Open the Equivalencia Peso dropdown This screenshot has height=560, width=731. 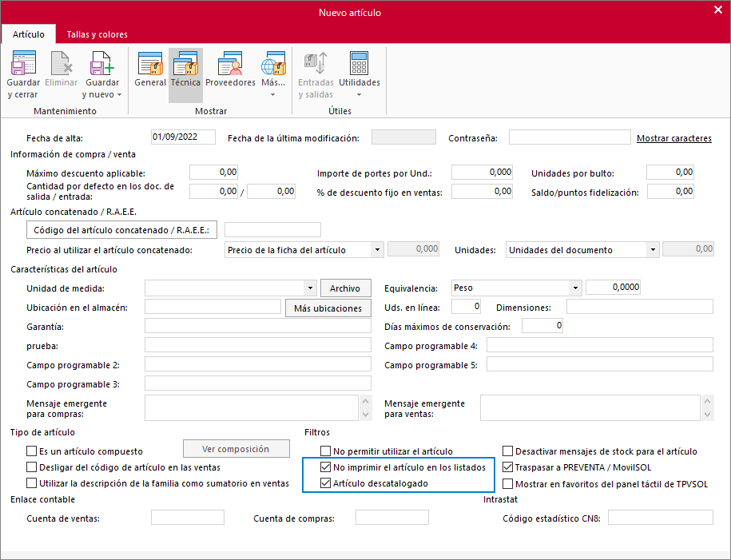point(574,288)
